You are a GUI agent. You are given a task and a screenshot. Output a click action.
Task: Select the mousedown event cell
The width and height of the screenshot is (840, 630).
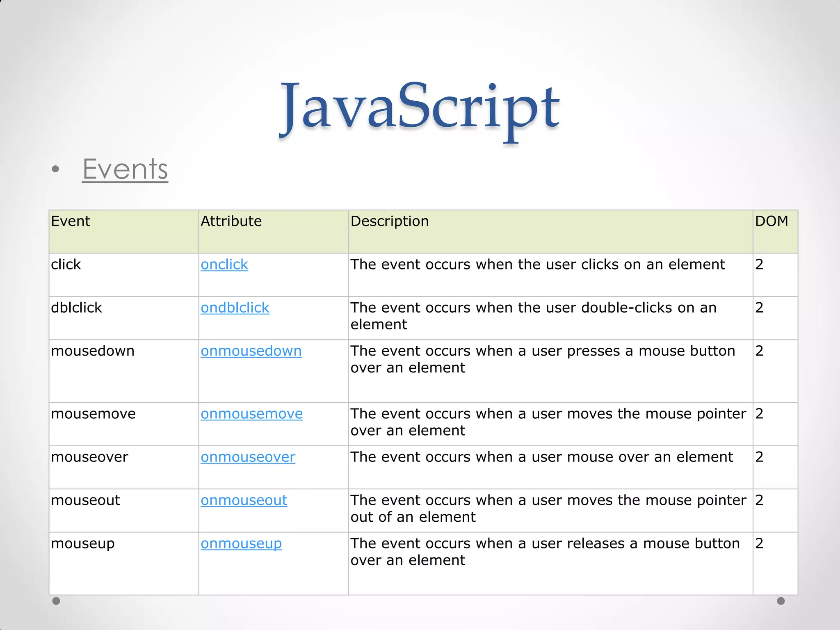click(x=124, y=371)
